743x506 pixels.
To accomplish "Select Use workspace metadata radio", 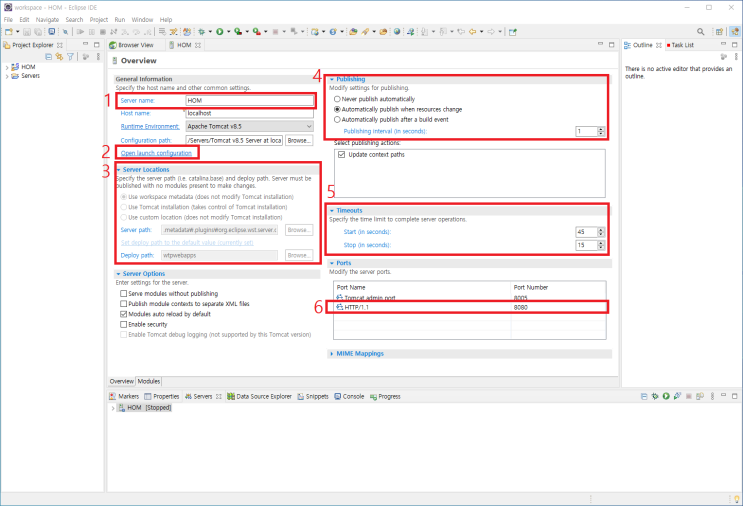I will 124,197.
